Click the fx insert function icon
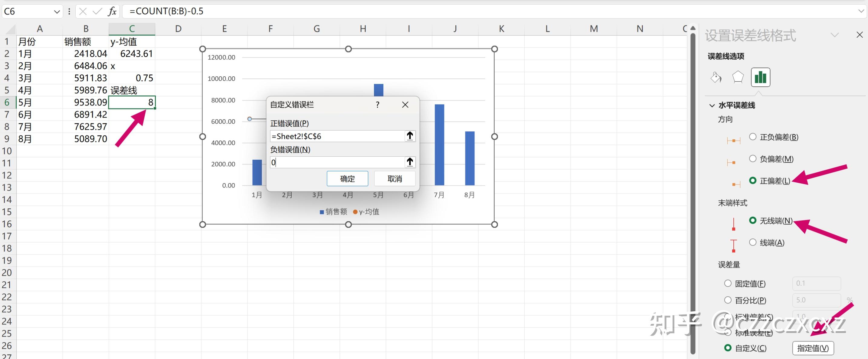 tap(112, 12)
